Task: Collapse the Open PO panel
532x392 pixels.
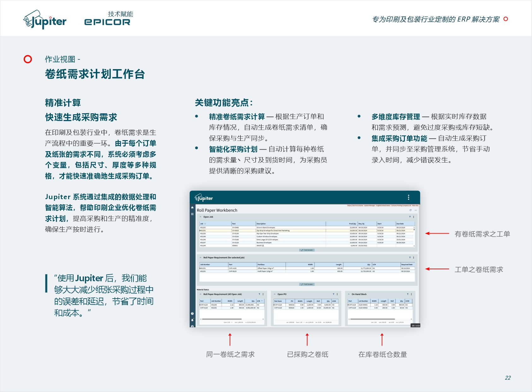Action: pyautogui.click(x=275, y=294)
